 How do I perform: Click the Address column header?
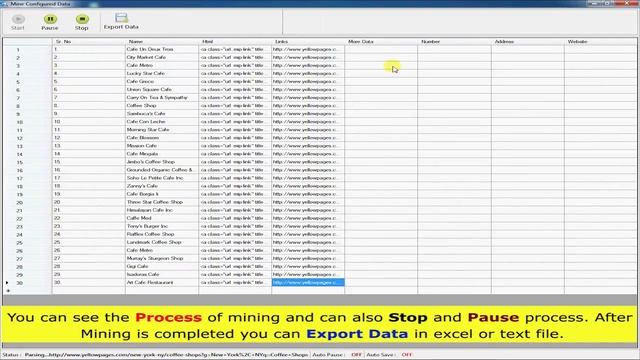[528, 42]
